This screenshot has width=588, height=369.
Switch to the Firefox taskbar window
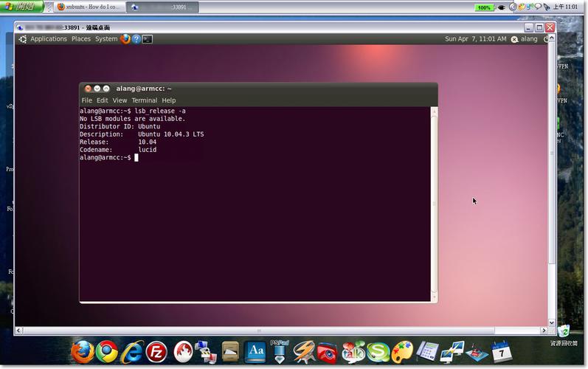tap(89, 7)
